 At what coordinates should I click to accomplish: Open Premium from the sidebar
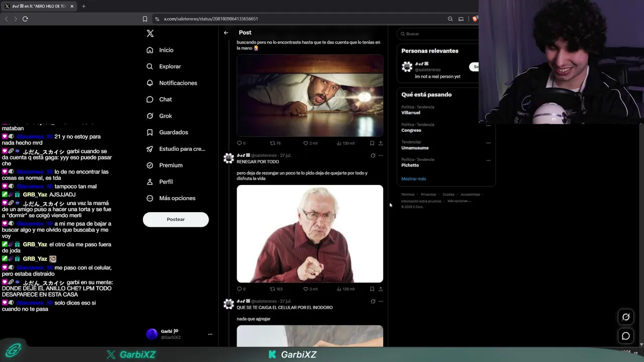[165, 165]
